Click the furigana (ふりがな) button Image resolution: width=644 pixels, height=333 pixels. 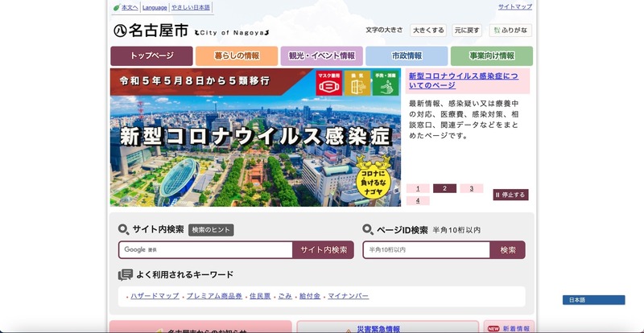510,31
